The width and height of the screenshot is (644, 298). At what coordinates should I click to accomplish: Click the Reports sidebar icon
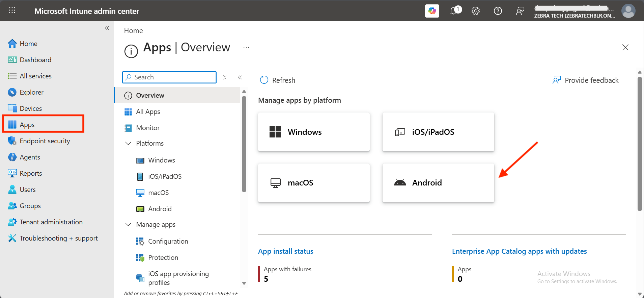[x=12, y=173]
